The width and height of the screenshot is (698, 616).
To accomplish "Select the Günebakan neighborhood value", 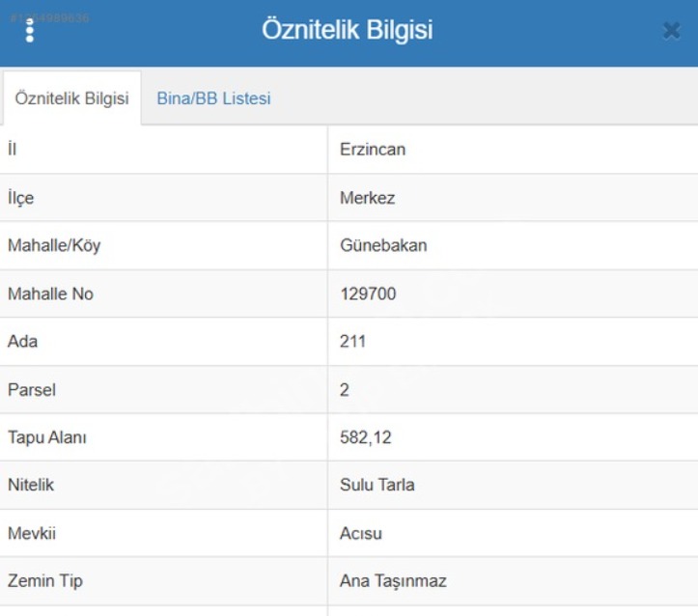I will click(383, 245).
